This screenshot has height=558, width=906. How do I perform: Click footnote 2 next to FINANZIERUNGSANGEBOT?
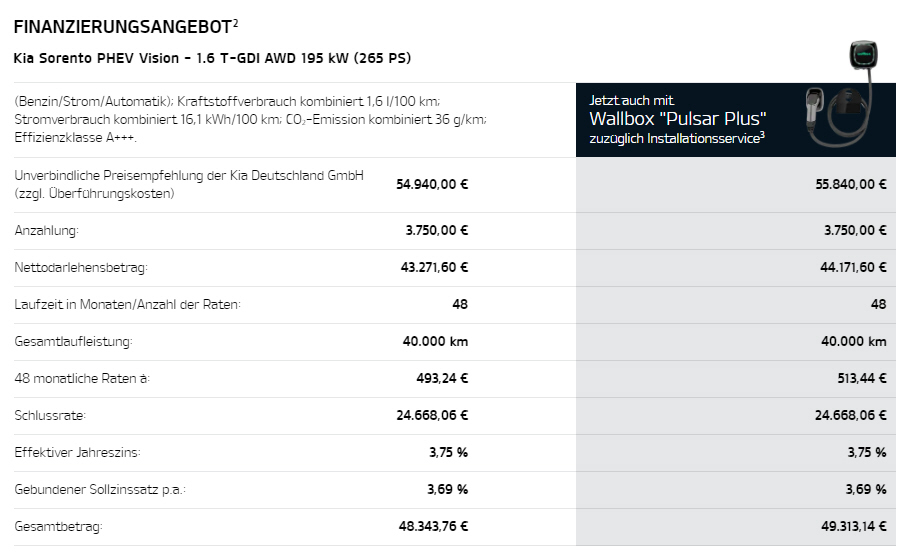236,23
